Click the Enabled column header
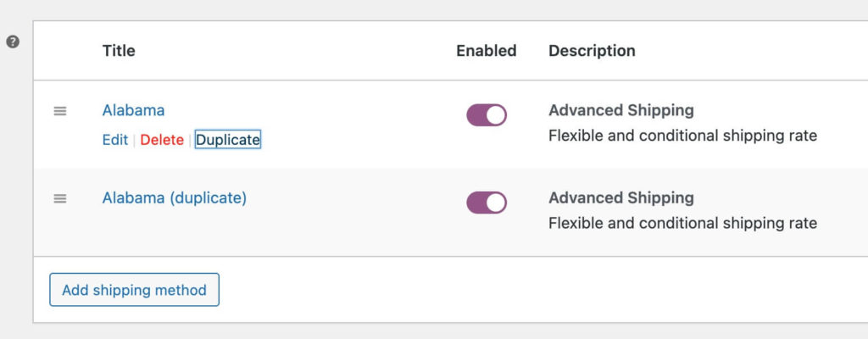Image resolution: width=868 pixels, height=339 pixels. [486, 50]
